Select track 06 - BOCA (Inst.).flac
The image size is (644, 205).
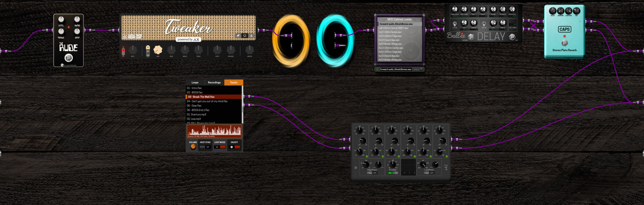(214, 110)
